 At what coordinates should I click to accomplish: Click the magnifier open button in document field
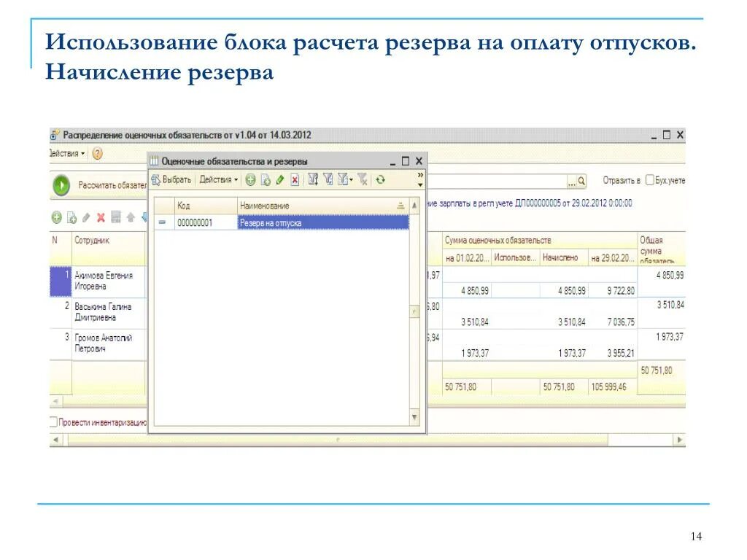click(x=581, y=181)
